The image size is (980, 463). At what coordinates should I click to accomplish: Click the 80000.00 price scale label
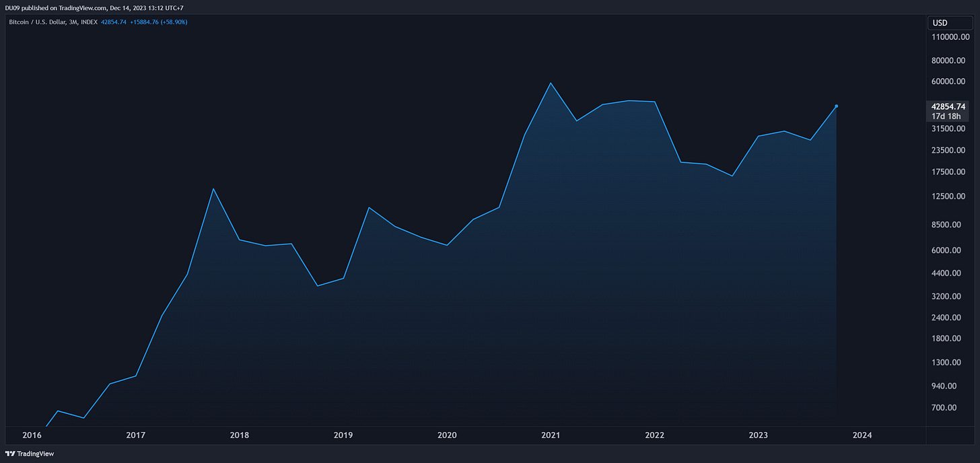950,61
